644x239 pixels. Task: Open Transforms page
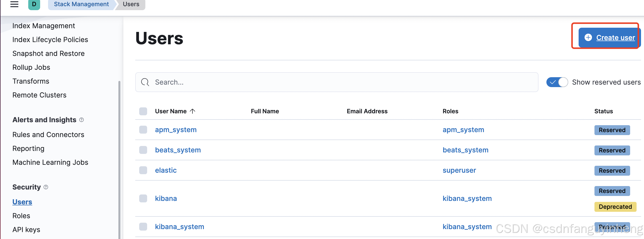31,81
